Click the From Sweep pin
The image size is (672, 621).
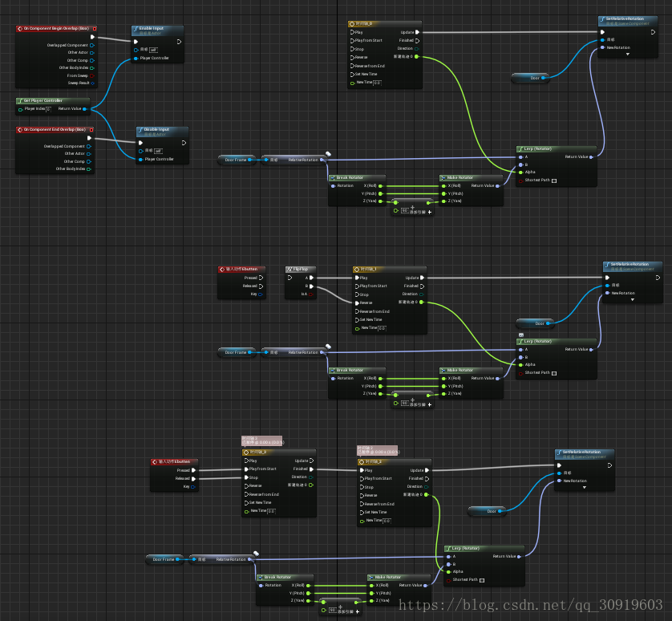click(92, 75)
